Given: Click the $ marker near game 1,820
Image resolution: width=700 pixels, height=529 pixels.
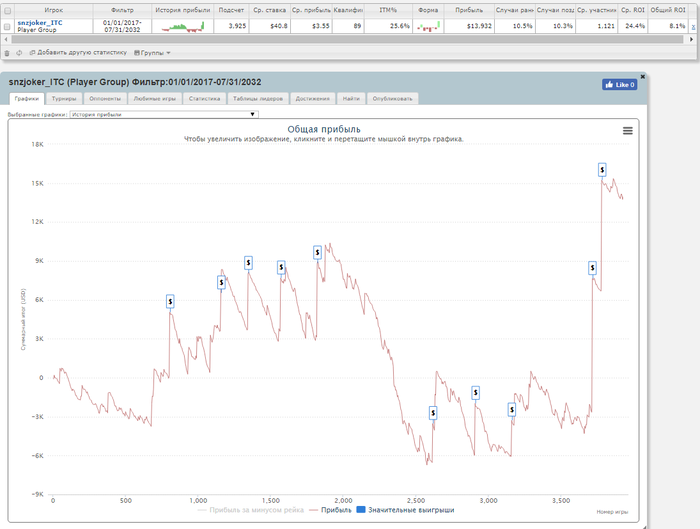Looking at the screenshot, I should pos(317,253).
